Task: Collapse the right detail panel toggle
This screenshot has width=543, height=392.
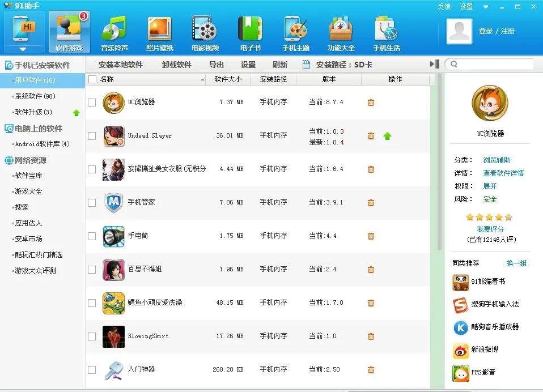Action: click(x=435, y=64)
